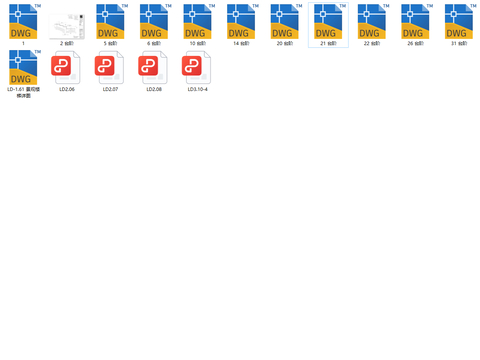Select the LD2.06 PDF file icon

click(66, 67)
